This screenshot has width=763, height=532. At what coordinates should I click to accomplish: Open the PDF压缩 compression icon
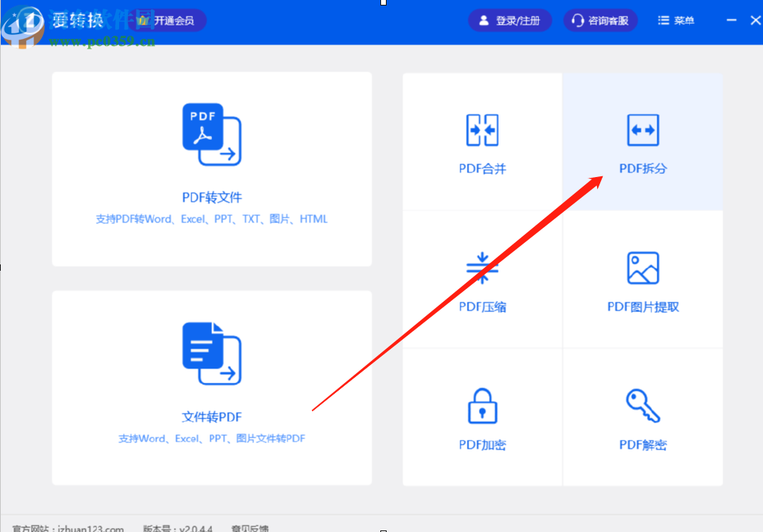click(481, 267)
